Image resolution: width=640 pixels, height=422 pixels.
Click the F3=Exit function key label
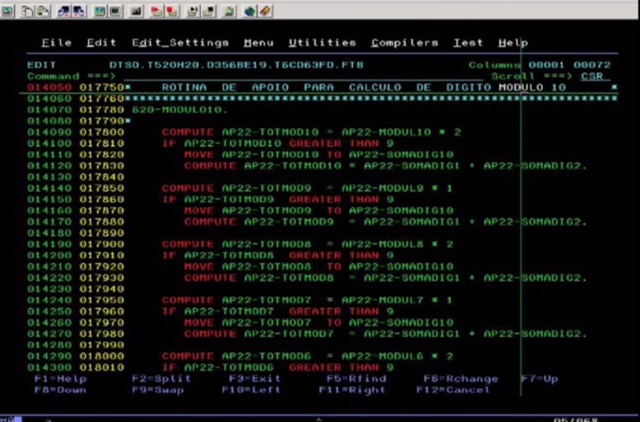click(x=255, y=379)
